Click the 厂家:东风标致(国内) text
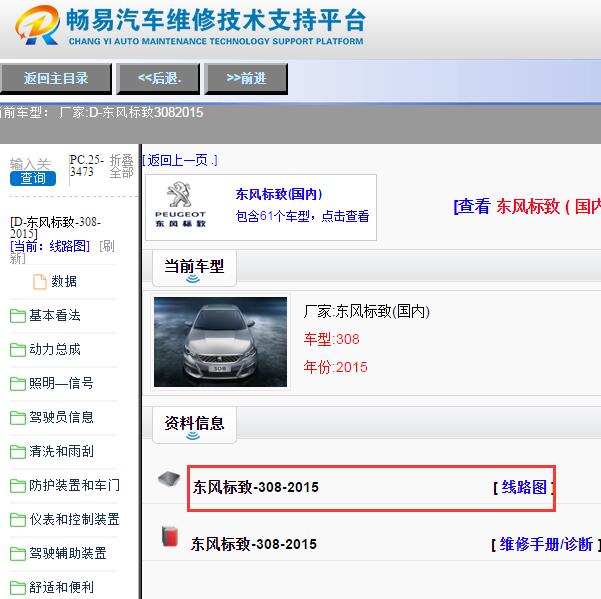 click(366, 311)
